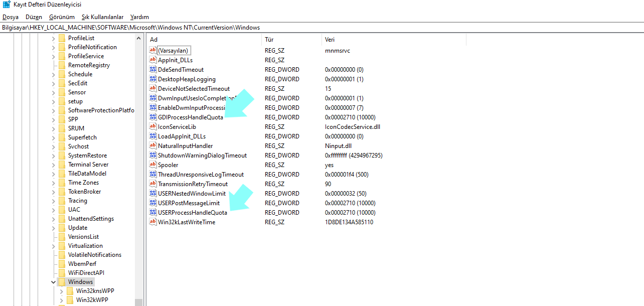Image resolution: width=644 pixels, height=306 pixels.
Task: Open the Sık Kullanılanlar menu
Action: [102, 17]
